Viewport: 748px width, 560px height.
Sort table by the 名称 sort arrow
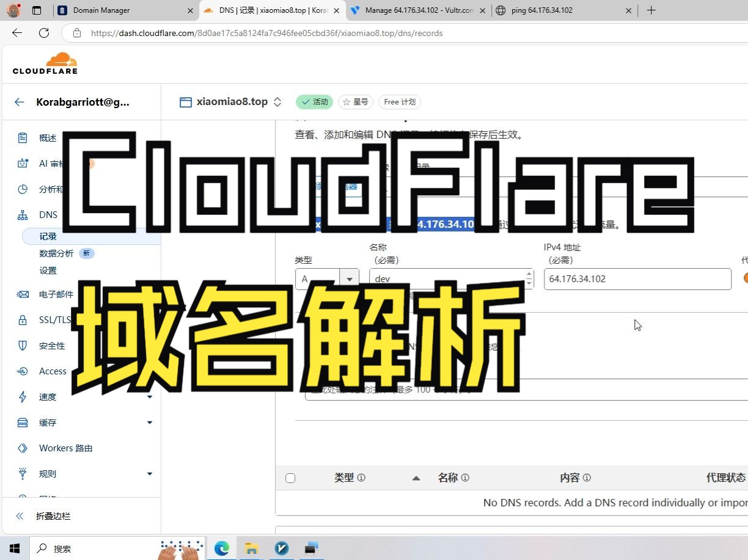click(416, 478)
